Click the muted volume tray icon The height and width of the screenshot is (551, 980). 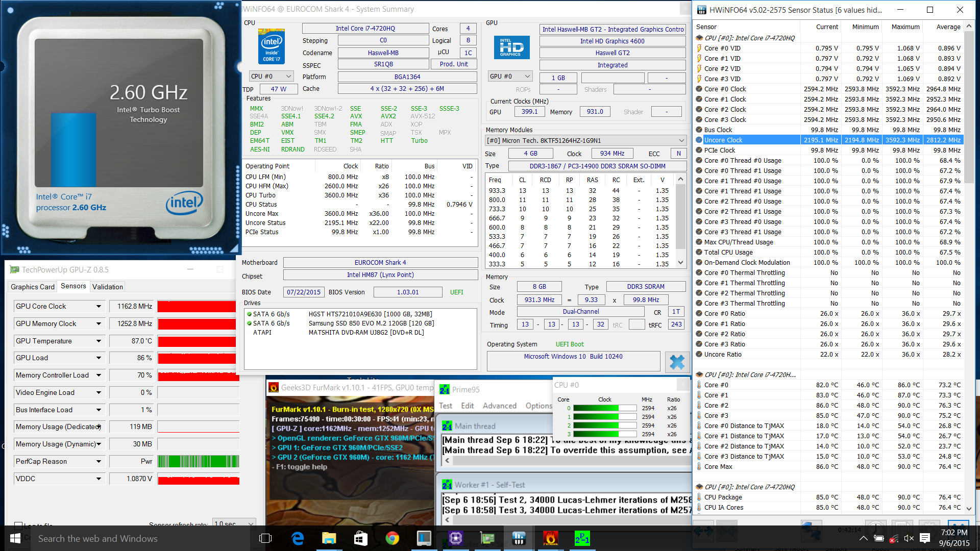click(x=909, y=538)
